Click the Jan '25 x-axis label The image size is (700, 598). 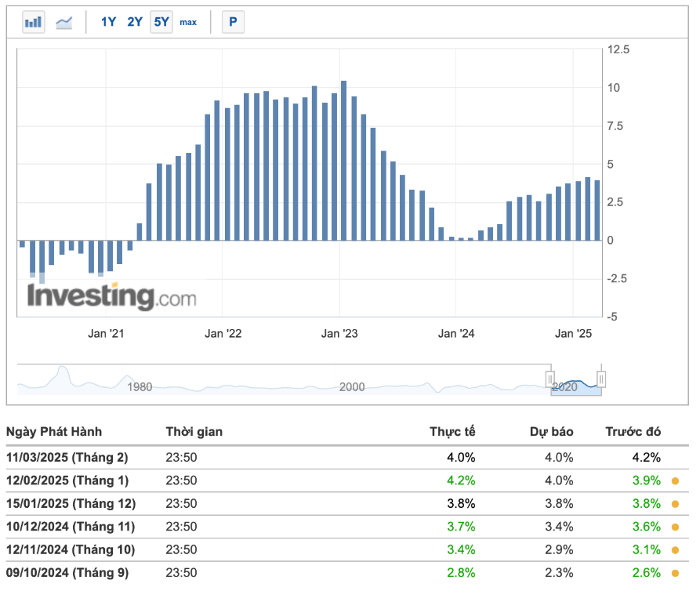(x=573, y=334)
